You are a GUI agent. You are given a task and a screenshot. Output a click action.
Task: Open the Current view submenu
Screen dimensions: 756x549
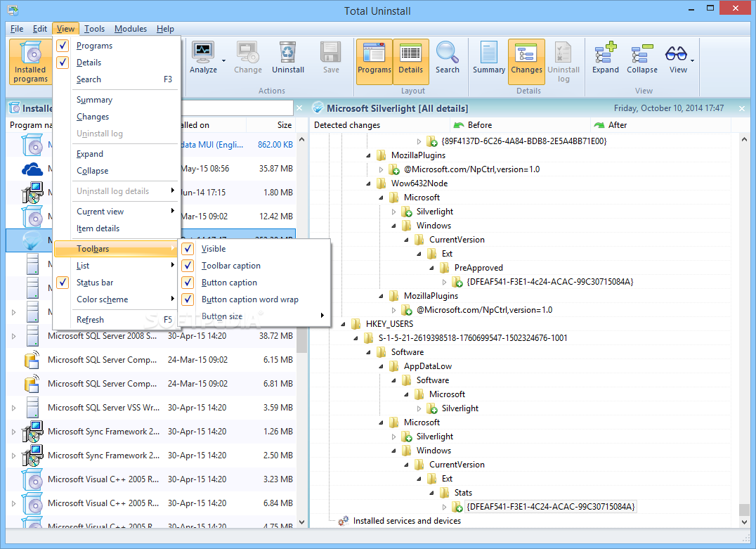click(x=116, y=212)
